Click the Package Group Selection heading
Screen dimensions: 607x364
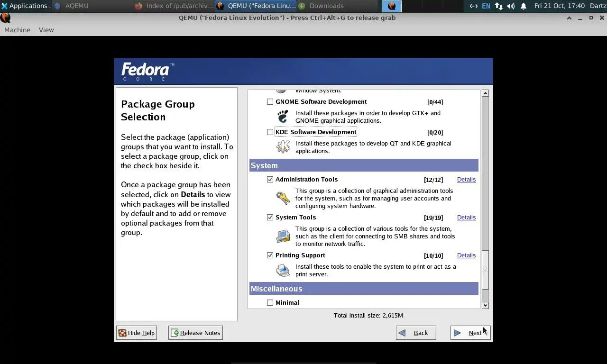[x=158, y=110]
